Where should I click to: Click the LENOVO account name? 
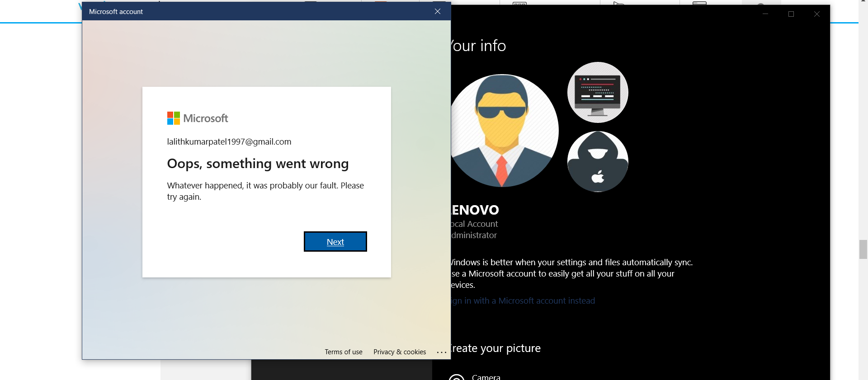coord(475,210)
